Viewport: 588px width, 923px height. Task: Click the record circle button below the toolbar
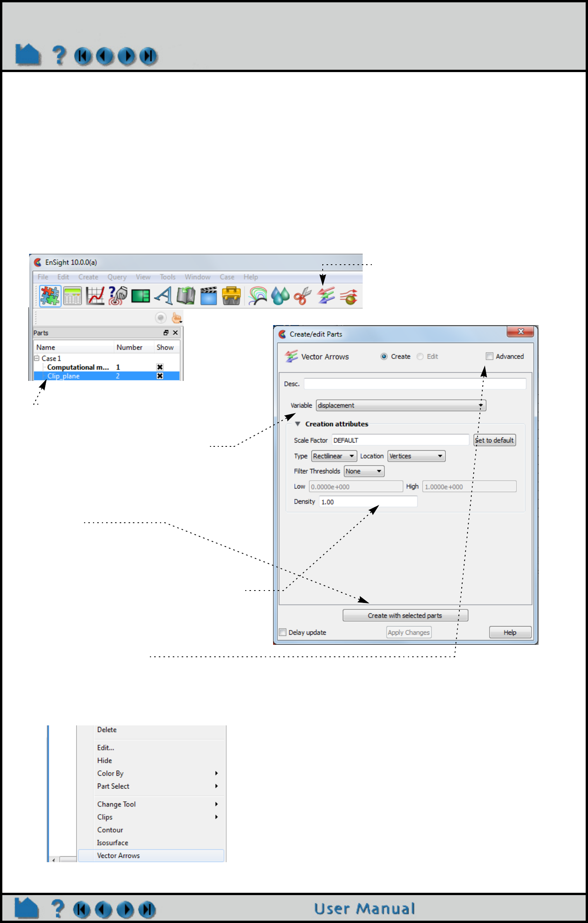coord(161,318)
